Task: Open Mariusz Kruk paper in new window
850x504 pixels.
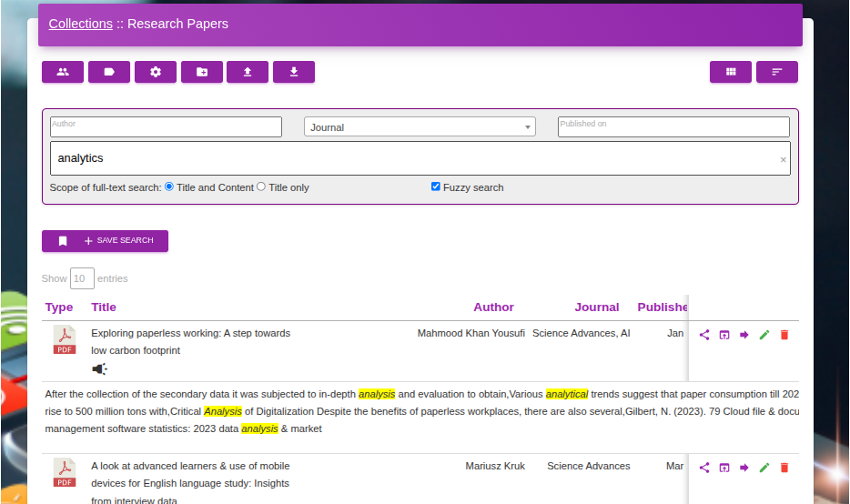Action: pos(724,468)
